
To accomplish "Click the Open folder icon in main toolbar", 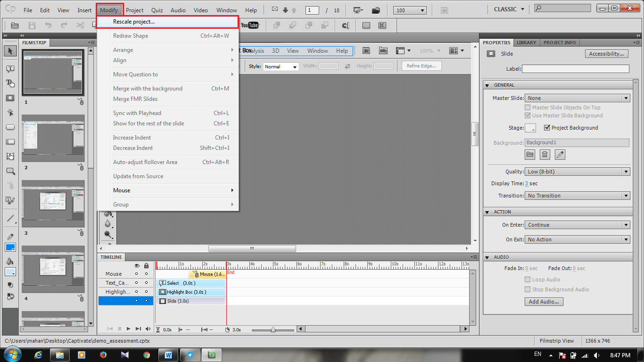I will [x=15, y=25].
